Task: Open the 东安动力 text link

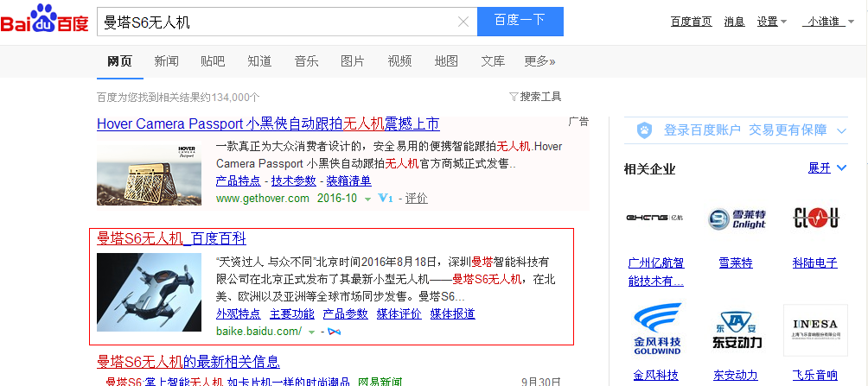Action: [x=735, y=376]
